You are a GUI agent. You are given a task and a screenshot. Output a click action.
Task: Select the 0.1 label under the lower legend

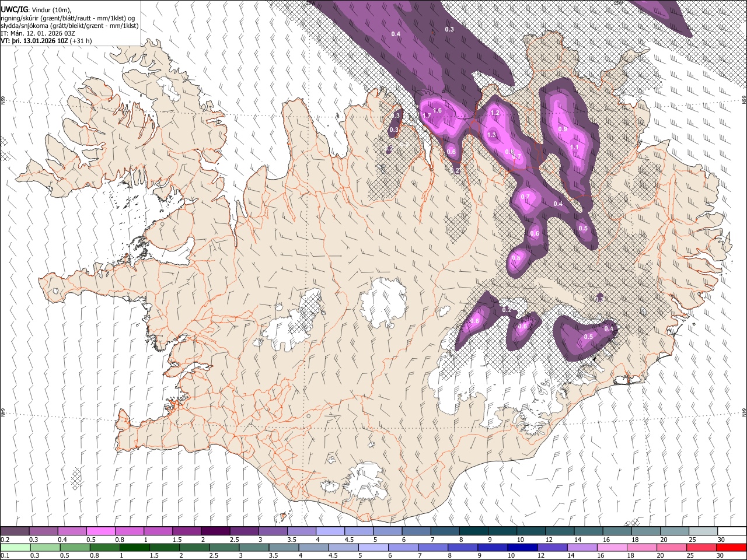pos(5,555)
